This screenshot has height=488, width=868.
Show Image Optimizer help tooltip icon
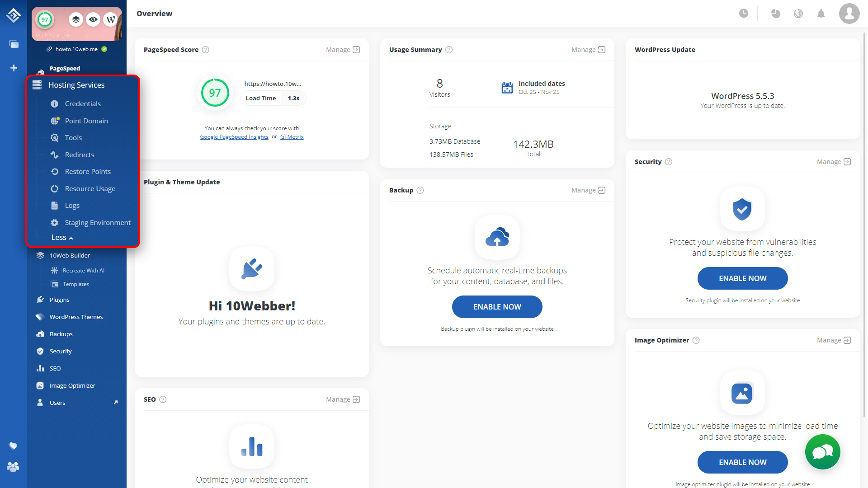pos(696,340)
